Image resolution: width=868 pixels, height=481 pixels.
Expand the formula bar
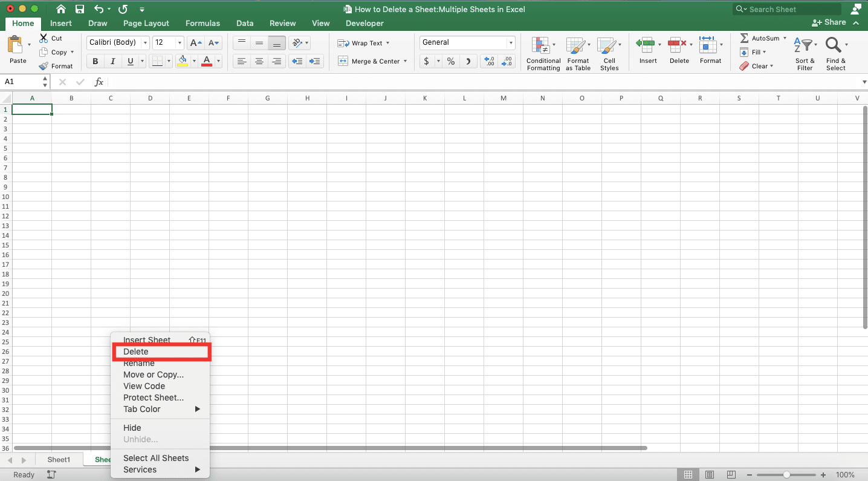(864, 82)
